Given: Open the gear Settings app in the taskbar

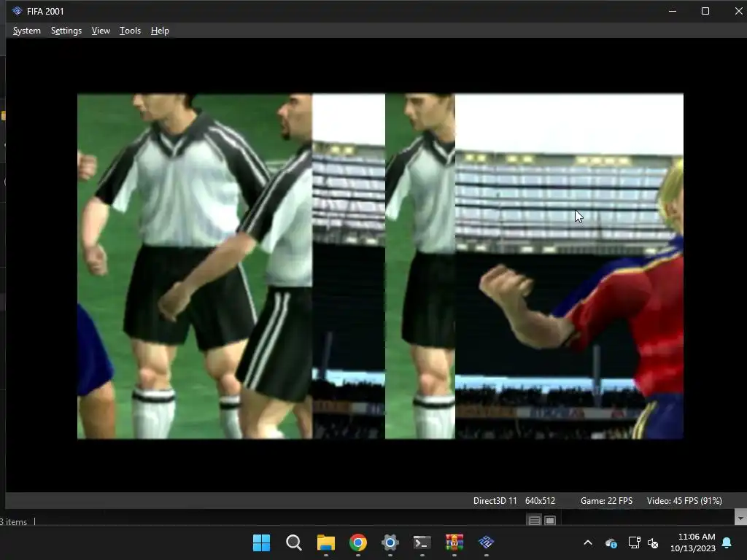Looking at the screenshot, I should [390, 542].
